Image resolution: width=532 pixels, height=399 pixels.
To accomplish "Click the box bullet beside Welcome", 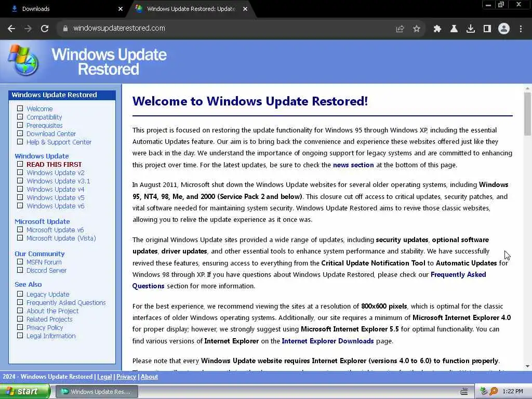I will [x=20, y=109].
